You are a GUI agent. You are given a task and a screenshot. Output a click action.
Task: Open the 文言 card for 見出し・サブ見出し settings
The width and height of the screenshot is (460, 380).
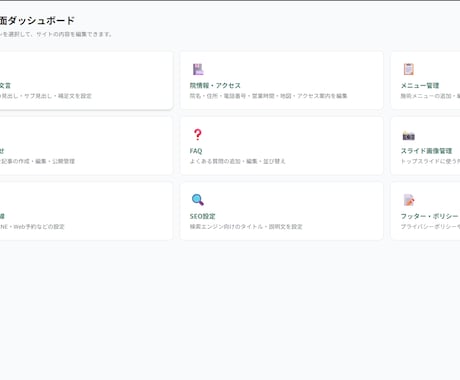86,80
